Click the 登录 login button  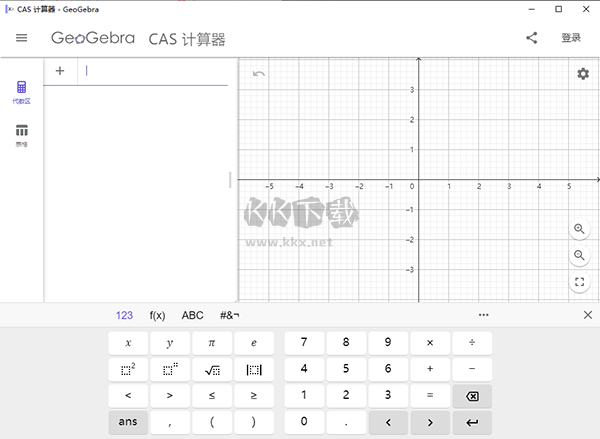click(571, 39)
